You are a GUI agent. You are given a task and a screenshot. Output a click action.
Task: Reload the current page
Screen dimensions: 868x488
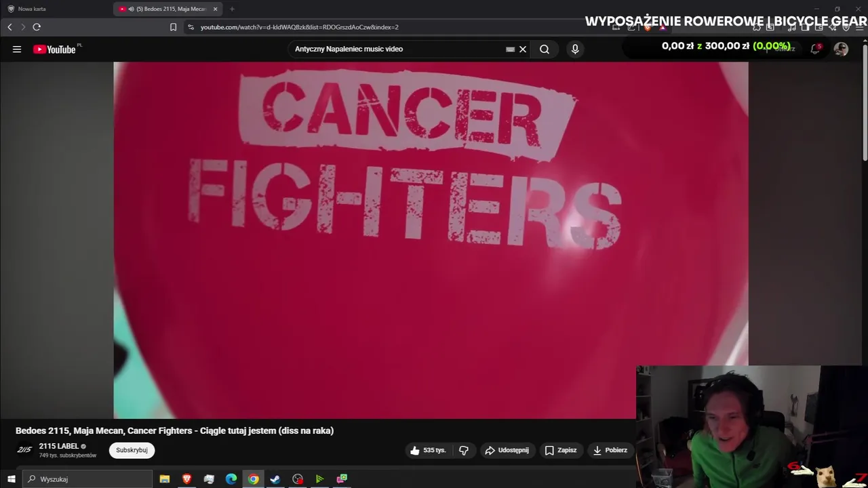click(x=37, y=27)
